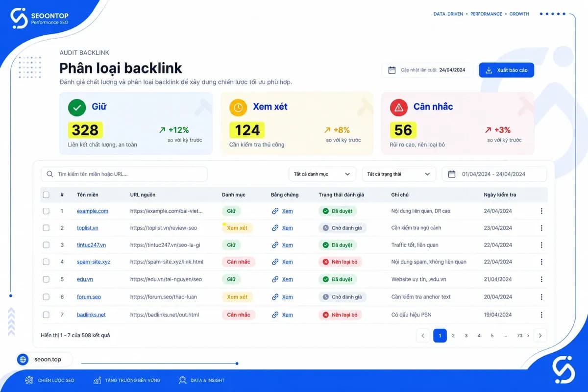Go to previous page with left chevron button
The width and height of the screenshot is (588, 392).
pos(423,336)
